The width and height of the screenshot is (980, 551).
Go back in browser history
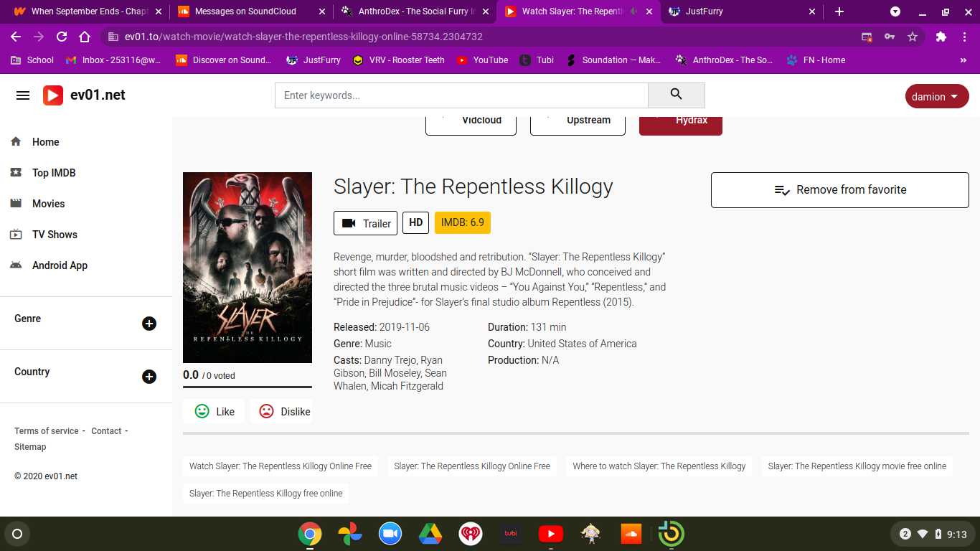point(16,37)
